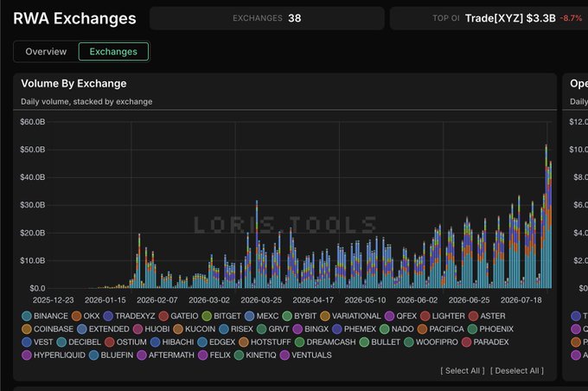
Task: Click Deselect All in legend
Action: [x=517, y=371]
